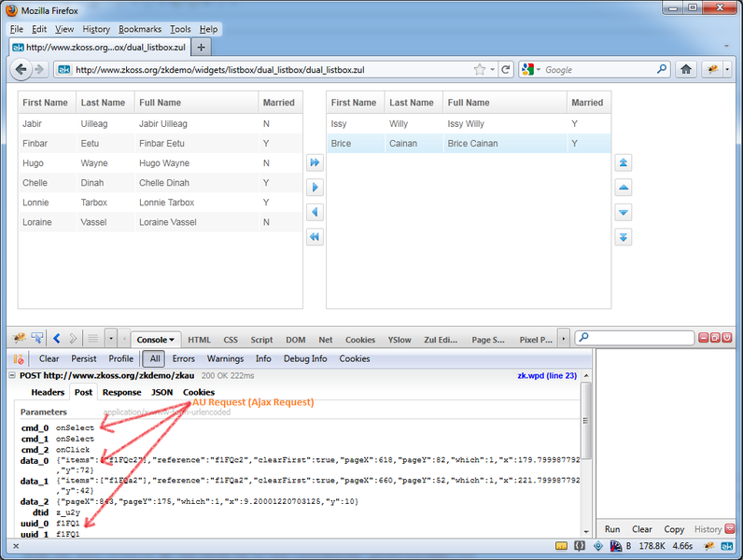Minimize the Firebug panel

[x=704, y=338]
